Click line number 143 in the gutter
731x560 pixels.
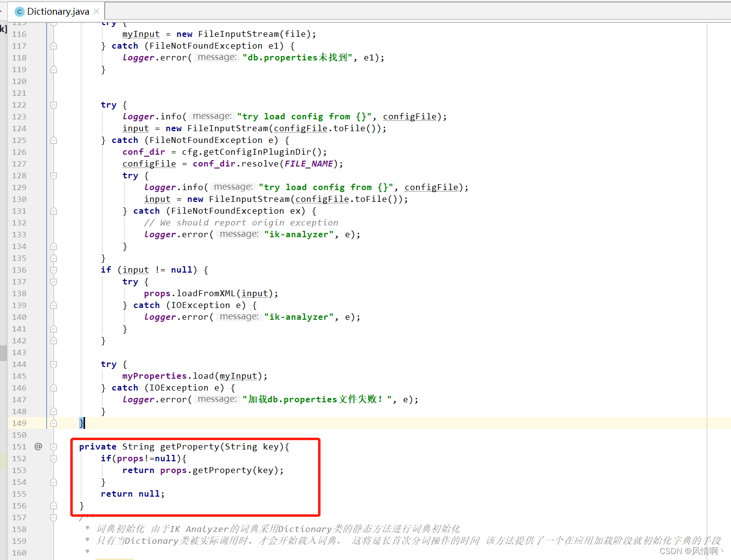[19, 352]
